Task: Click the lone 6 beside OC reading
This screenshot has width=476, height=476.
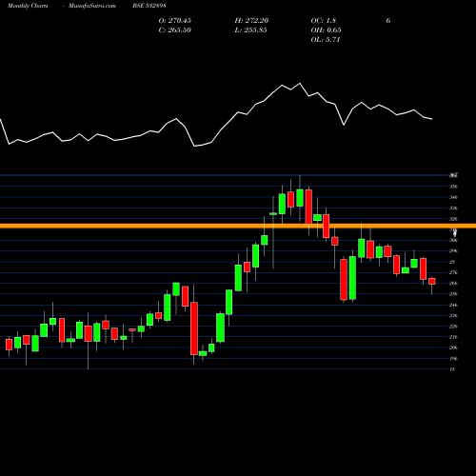Action: [x=388, y=21]
